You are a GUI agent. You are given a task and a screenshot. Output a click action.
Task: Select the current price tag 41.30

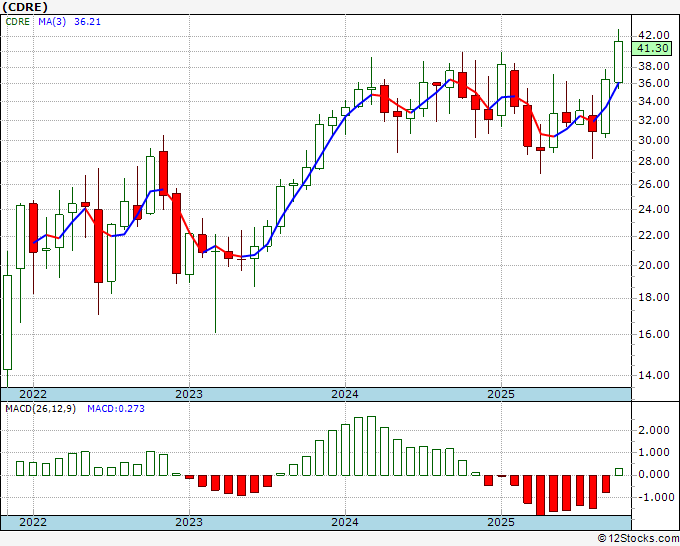[x=652, y=48]
